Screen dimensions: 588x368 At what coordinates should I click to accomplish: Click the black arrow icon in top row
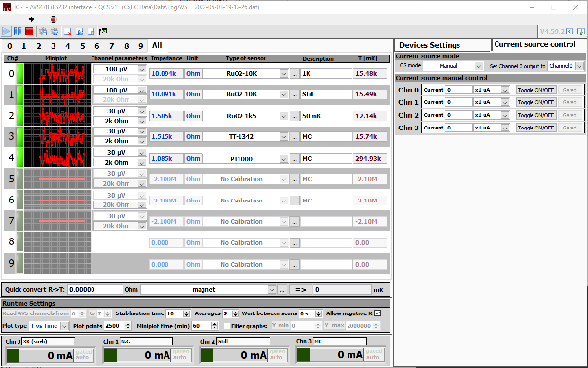31,19
